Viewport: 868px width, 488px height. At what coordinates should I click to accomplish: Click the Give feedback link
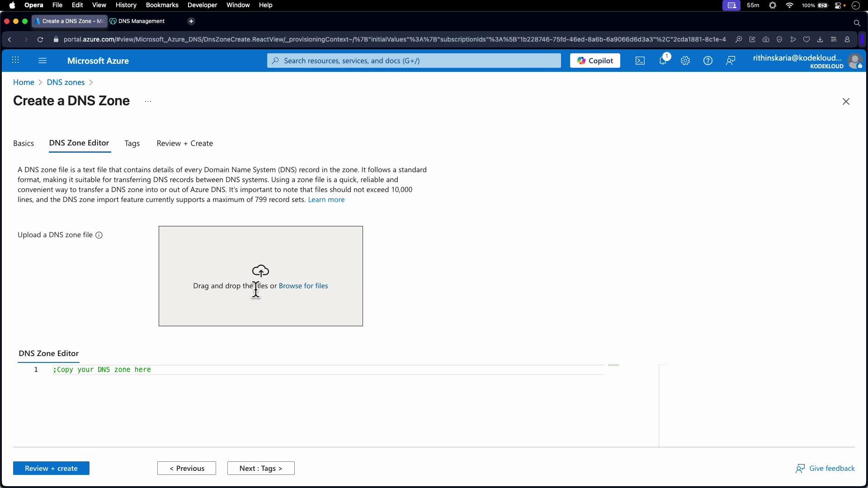825,469
